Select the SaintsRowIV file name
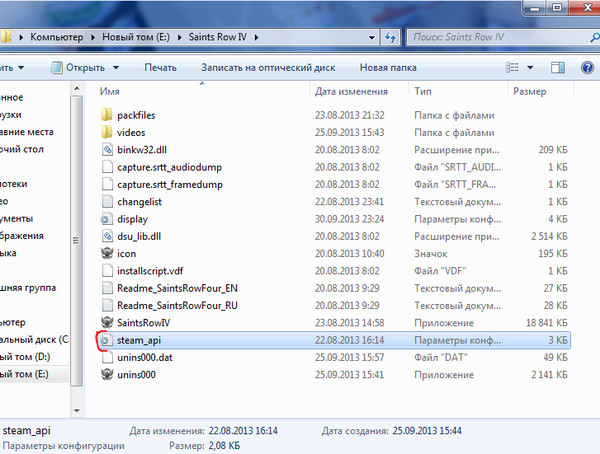This screenshot has width=600, height=454. (143, 323)
